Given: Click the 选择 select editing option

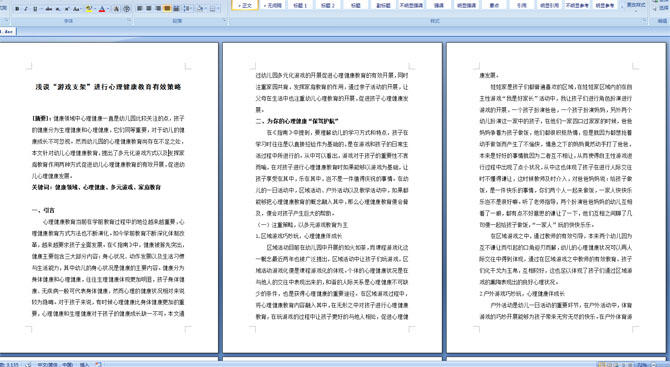Looking at the screenshot, I should (661, 8).
